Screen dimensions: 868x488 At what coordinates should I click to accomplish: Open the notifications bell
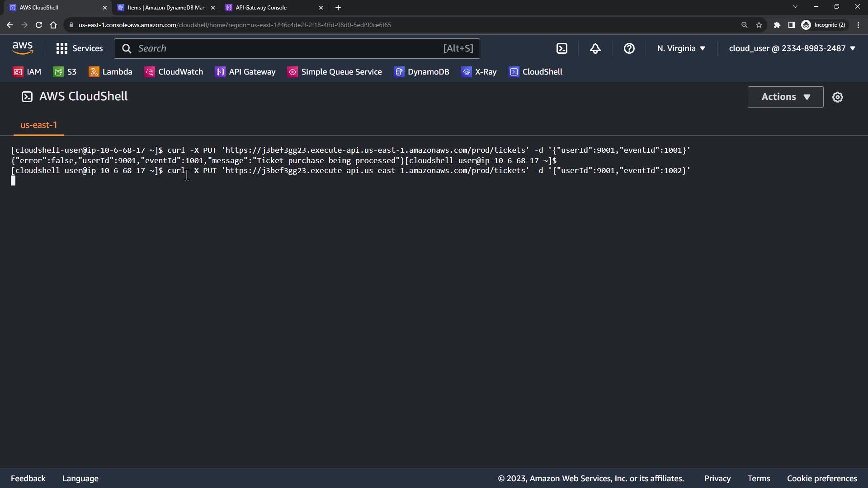coord(595,48)
